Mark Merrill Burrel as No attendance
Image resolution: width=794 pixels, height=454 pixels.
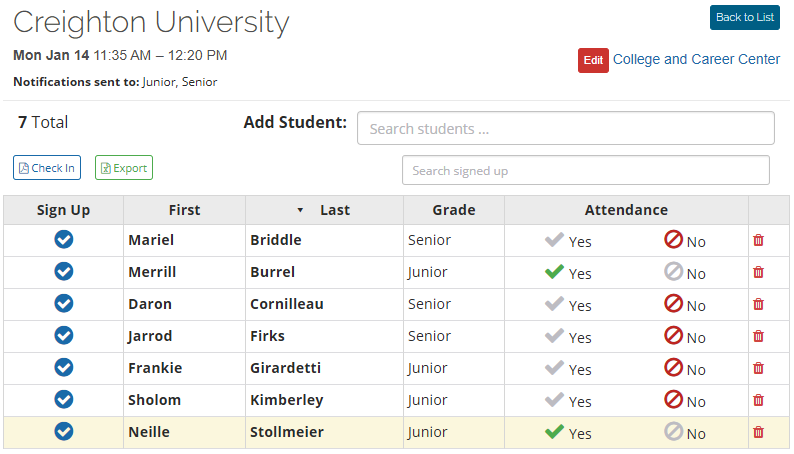pyautogui.click(x=674, y=272)
